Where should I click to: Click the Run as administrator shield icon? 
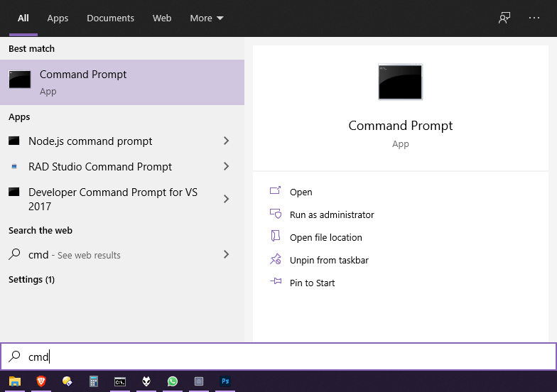click(x=276, y=213)
